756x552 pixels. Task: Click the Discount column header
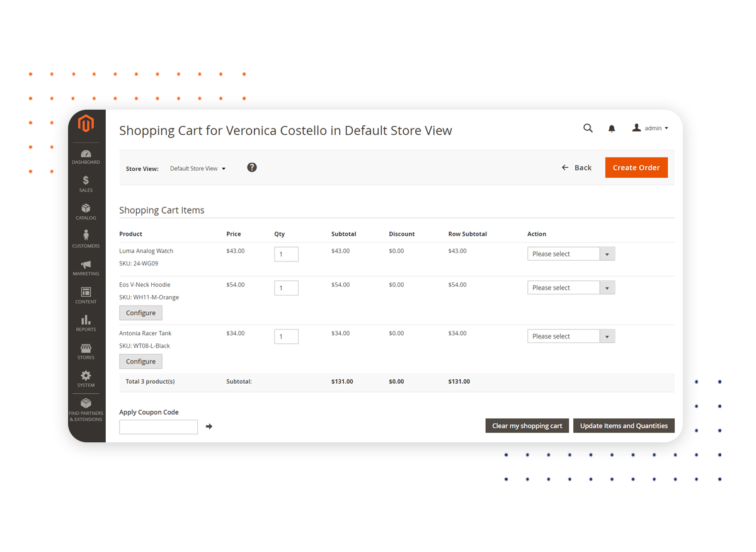tap(402, 234)
